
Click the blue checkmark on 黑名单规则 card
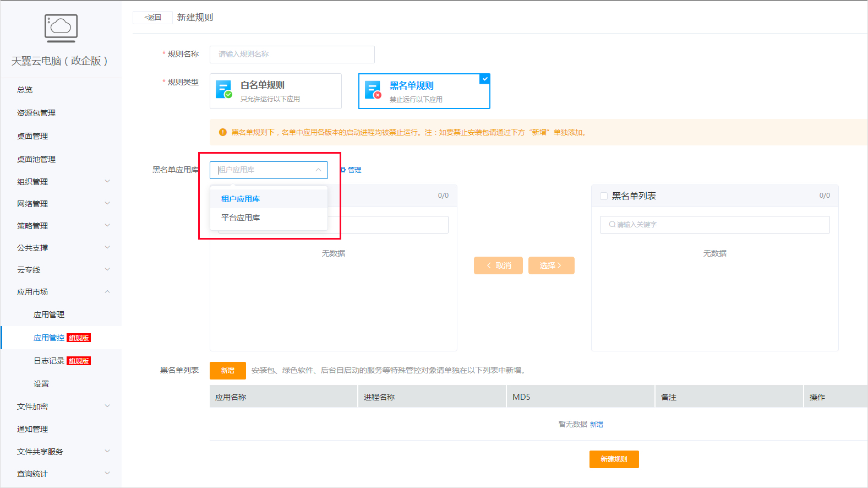[484, 79]
